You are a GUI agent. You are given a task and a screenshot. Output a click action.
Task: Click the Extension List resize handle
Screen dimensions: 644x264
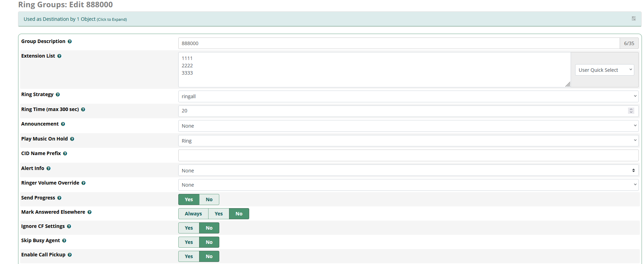pyautogui.click(x=568, y=84)
